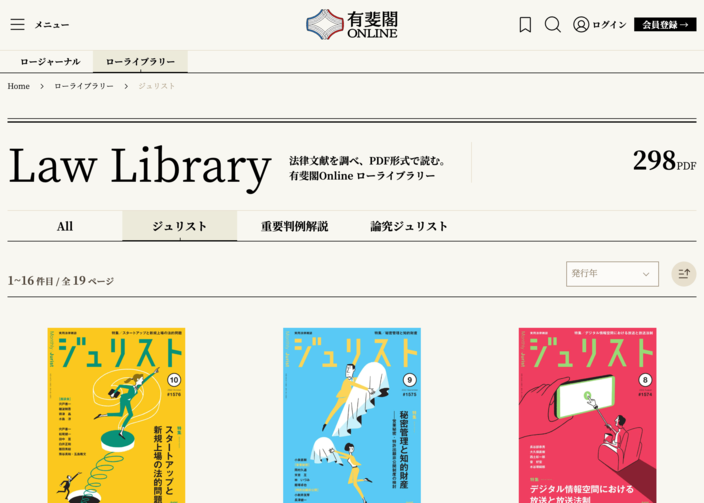
Task: Toggle sort order icon button
Action: click(683, 274)
